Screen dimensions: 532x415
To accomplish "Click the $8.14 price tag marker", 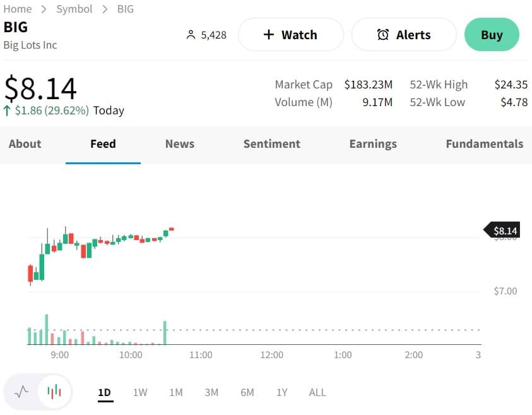I will click(x=502, y=231).
